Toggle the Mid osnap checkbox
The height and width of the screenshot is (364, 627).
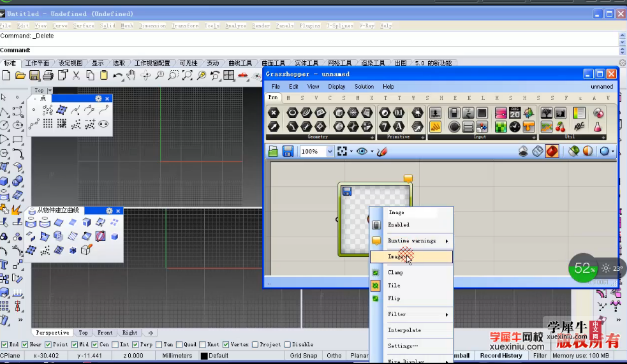click(75, 344)
